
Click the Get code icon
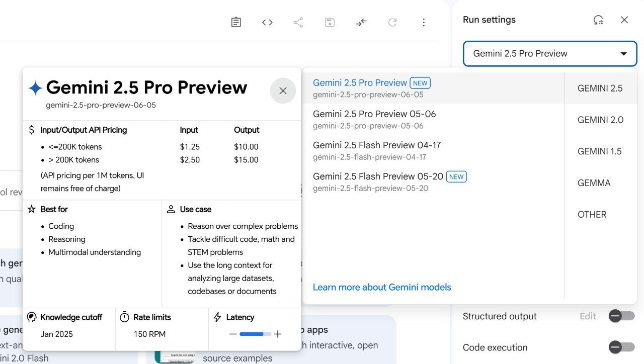[x=267, y=22]
